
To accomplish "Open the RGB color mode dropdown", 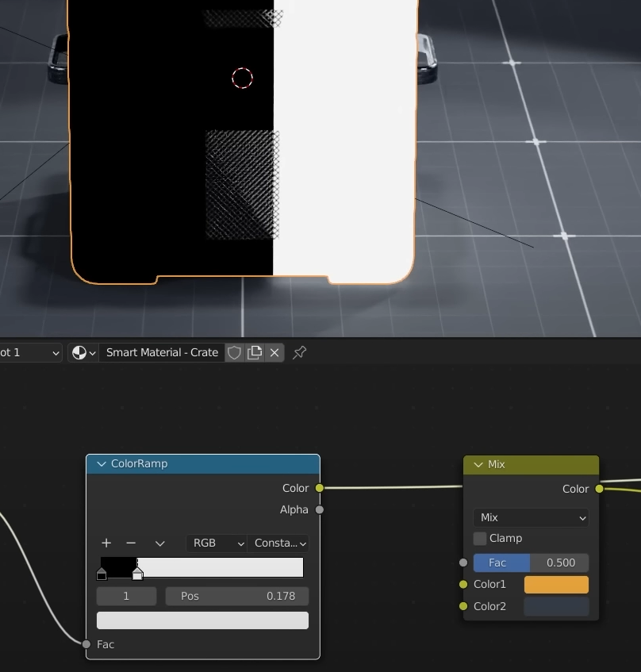I will [216, 543].
